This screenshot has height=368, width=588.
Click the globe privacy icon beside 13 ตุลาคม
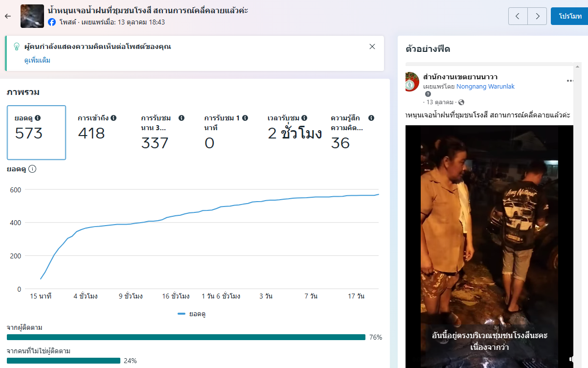[x=461, y=102]
